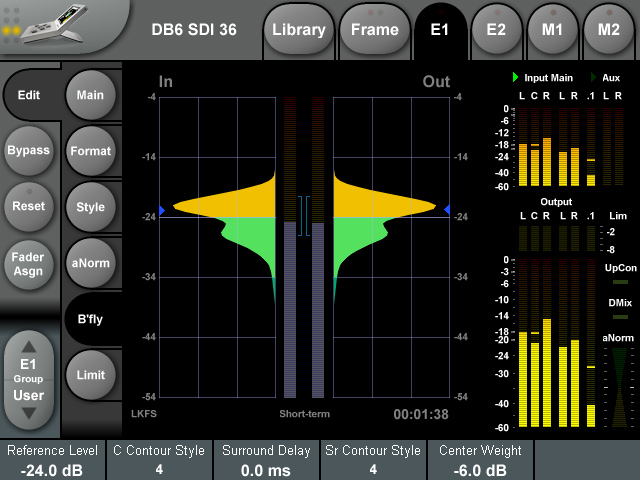Select the Center Weight parameter field
The width and height of the screenshot is (640, 480).
480,460
